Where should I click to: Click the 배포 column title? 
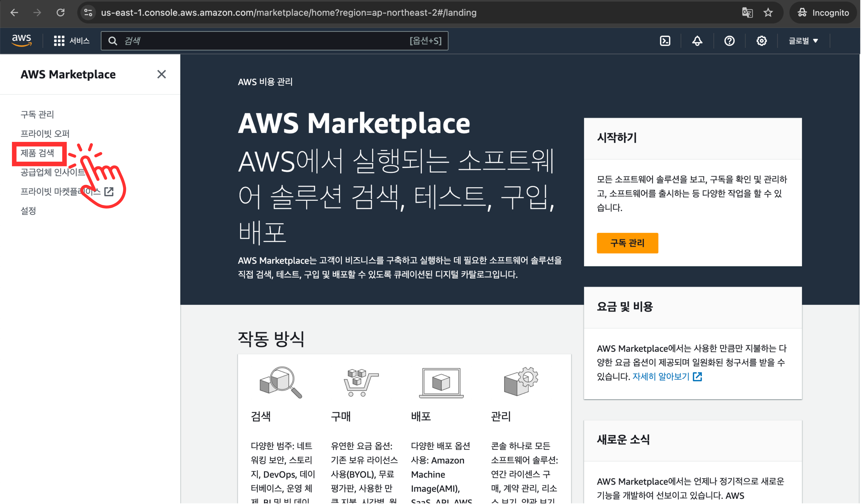point(421,417)
